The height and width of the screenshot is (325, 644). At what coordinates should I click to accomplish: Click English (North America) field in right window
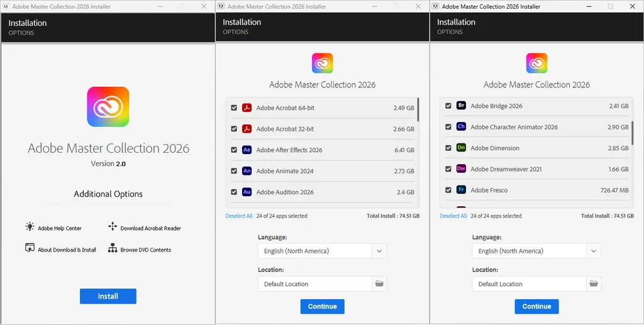[x=530, y=251]
